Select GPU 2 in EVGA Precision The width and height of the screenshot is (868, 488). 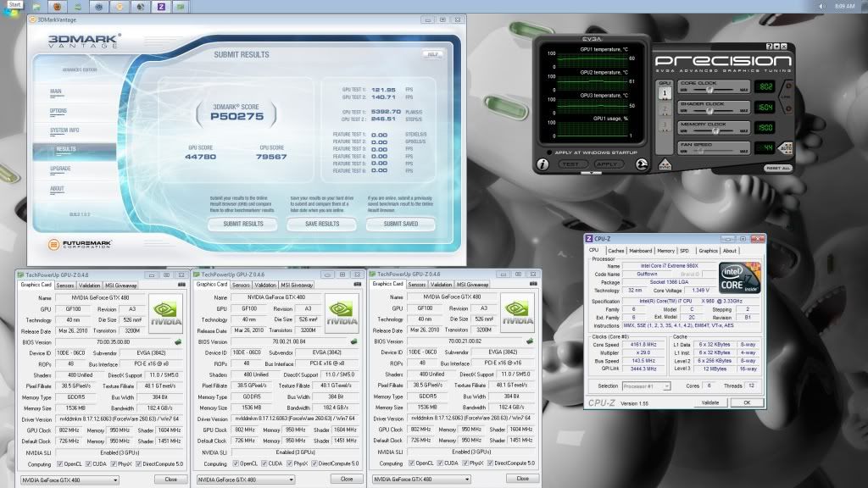(665, 108)
